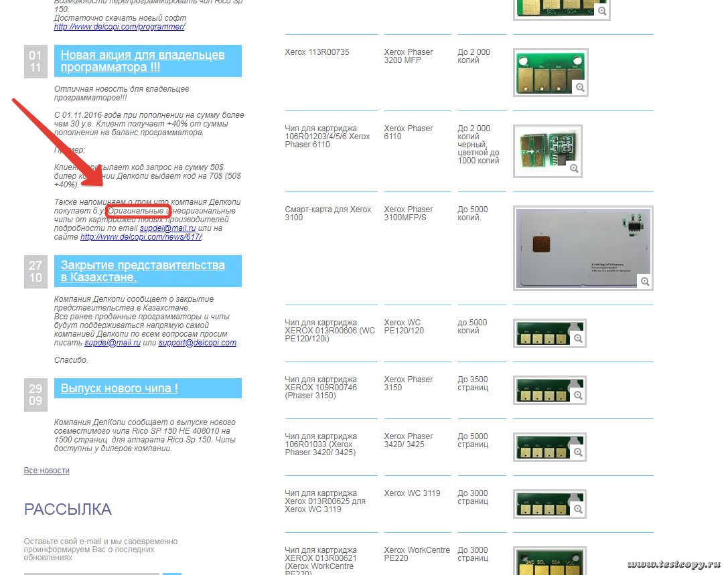
Task: Open news headline about programmer owners promotion
Action: 143,61
